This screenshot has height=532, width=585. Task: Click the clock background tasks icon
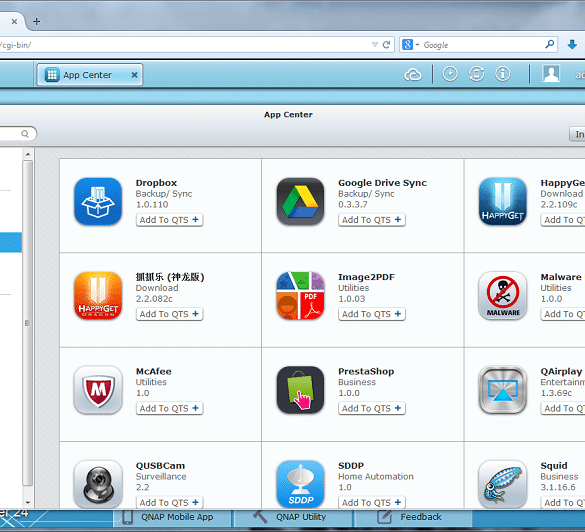[450, 74]
